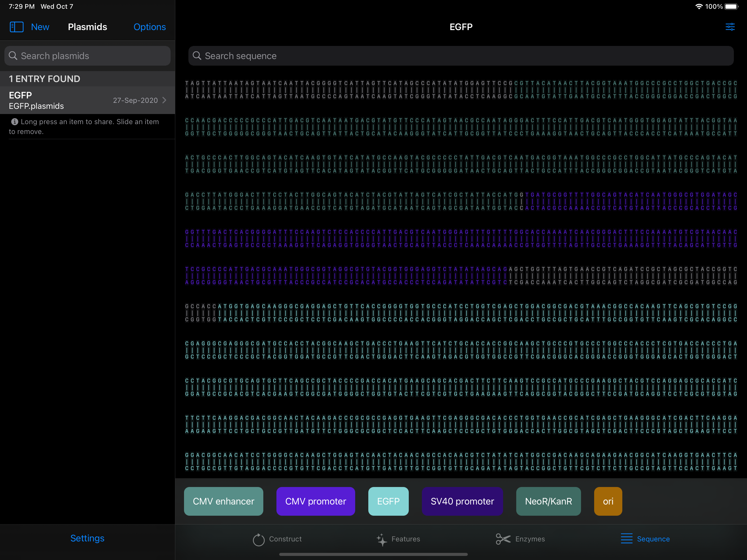Select the purple CMV promoter chip
Image resolution: width=747 pixels, height=560 pixels.
tap(316, 501)
